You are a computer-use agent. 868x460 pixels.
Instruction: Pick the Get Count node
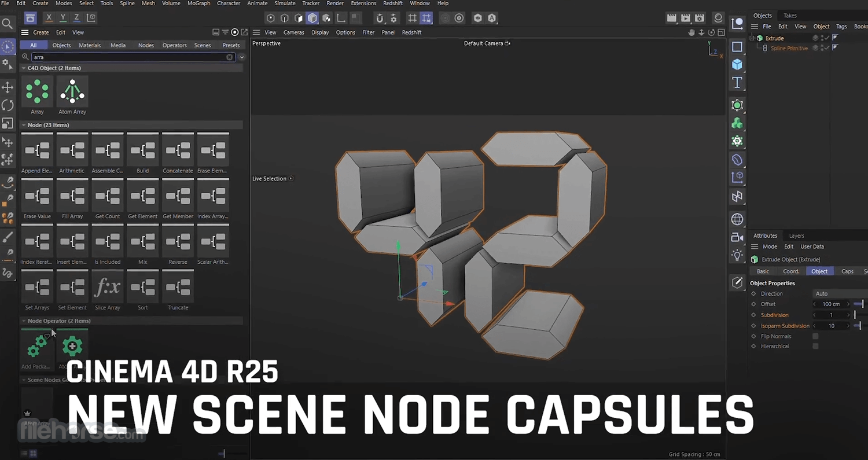tap(108, 200)
